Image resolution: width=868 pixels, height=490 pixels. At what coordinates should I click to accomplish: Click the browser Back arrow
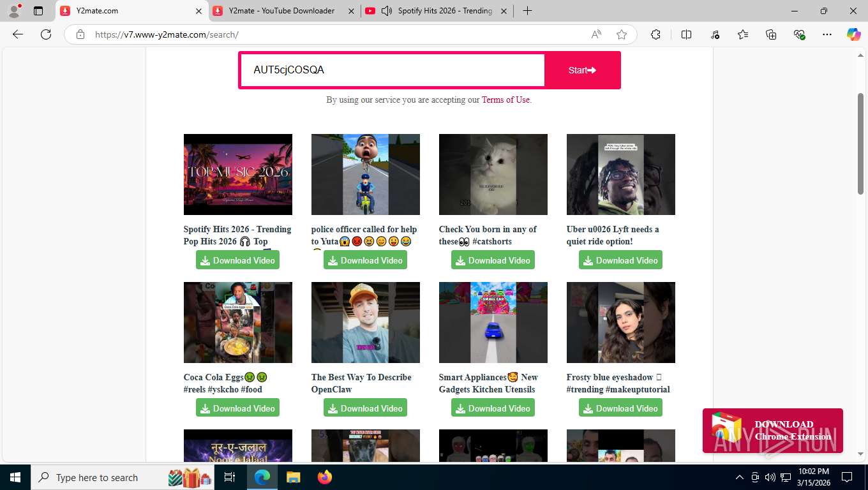pyautogui.click(x=18, y=34)
